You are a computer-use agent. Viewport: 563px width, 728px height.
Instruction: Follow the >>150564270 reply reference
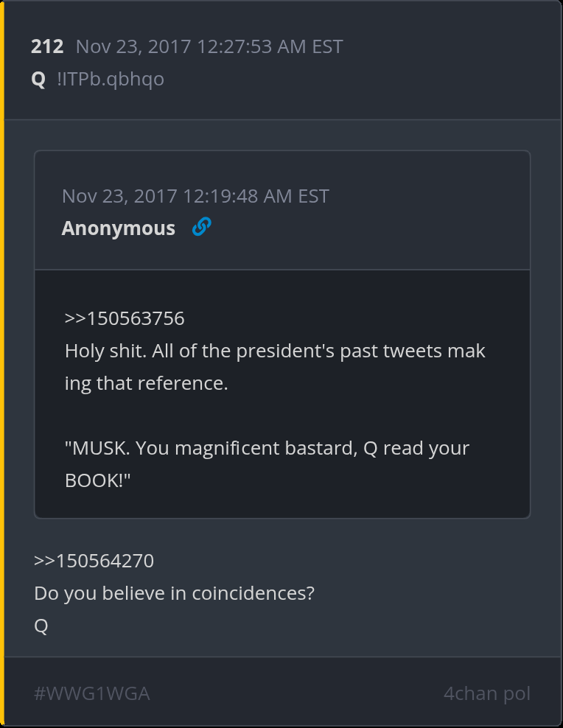click(94, 561)
